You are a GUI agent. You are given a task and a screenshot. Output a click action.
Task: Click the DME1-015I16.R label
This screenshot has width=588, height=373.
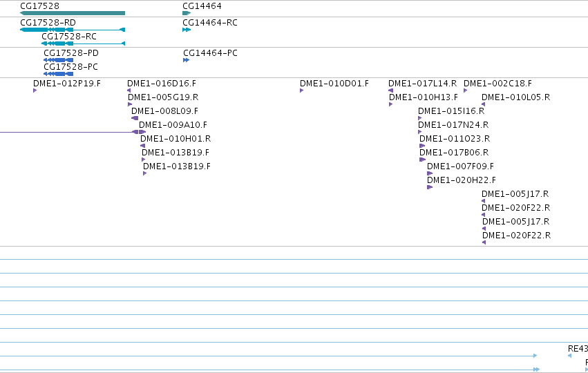tap(451, 111)
